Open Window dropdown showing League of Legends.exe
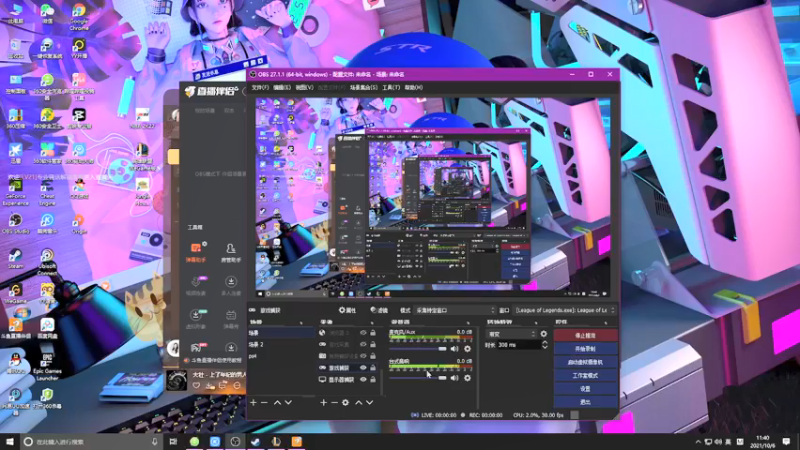This screenshot has width=800, height=450. (565, 310)
